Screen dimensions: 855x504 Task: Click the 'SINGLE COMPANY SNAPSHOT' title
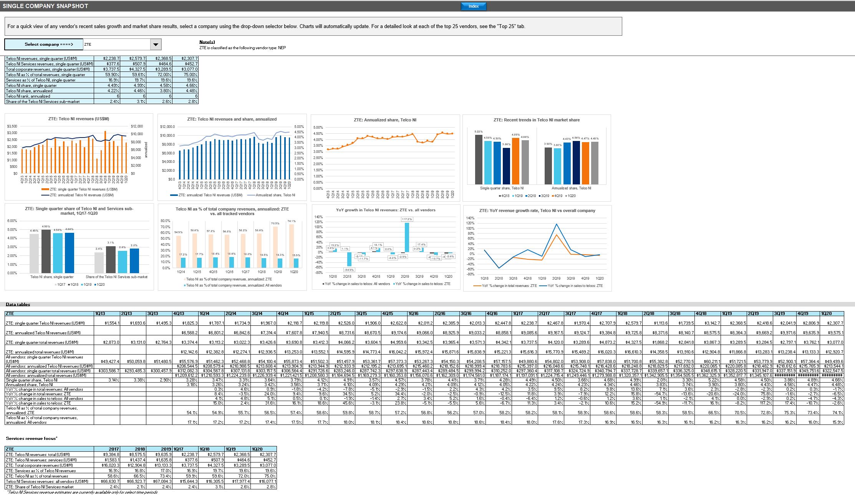click(45, 6)
